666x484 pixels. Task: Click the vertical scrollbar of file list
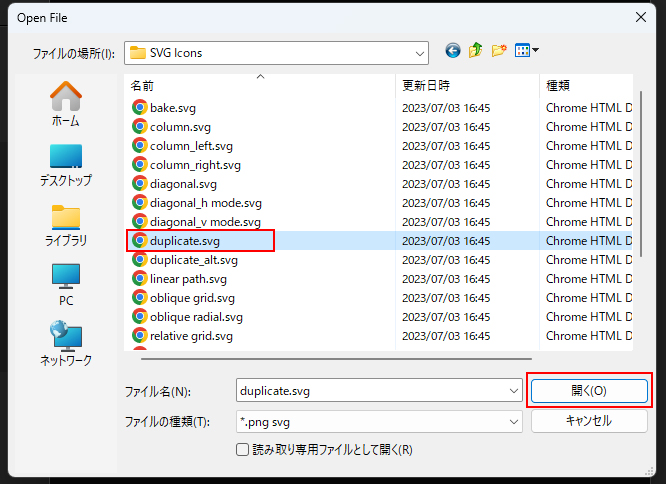[641, 174]
